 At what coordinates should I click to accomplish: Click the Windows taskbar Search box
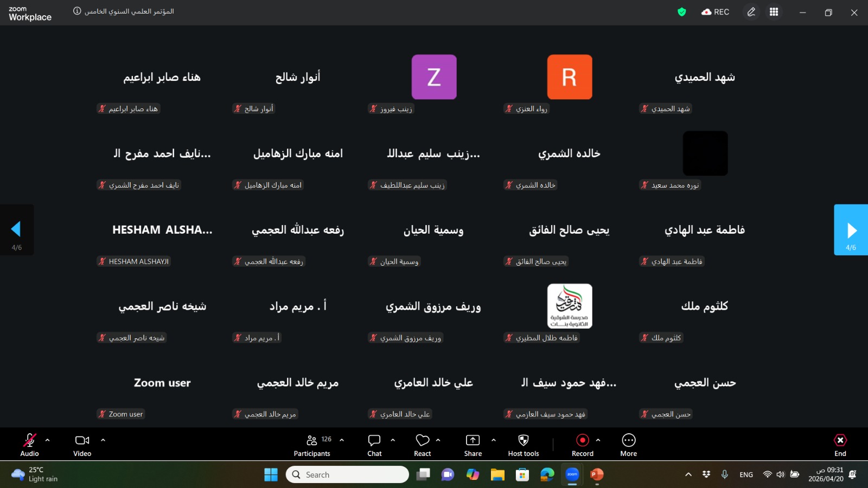click(x=347, y=475)
